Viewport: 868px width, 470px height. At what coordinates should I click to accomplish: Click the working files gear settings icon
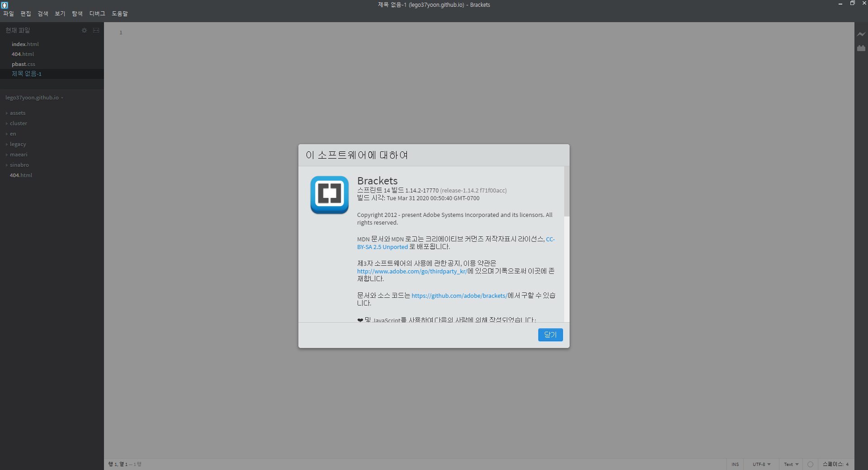click(x=84, y=30)
